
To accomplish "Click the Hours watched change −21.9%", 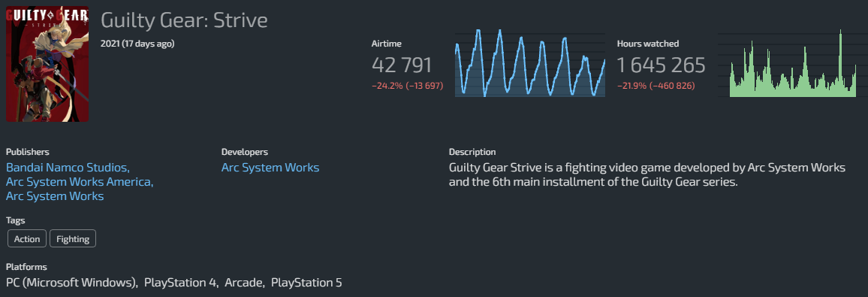I will 632,86.
